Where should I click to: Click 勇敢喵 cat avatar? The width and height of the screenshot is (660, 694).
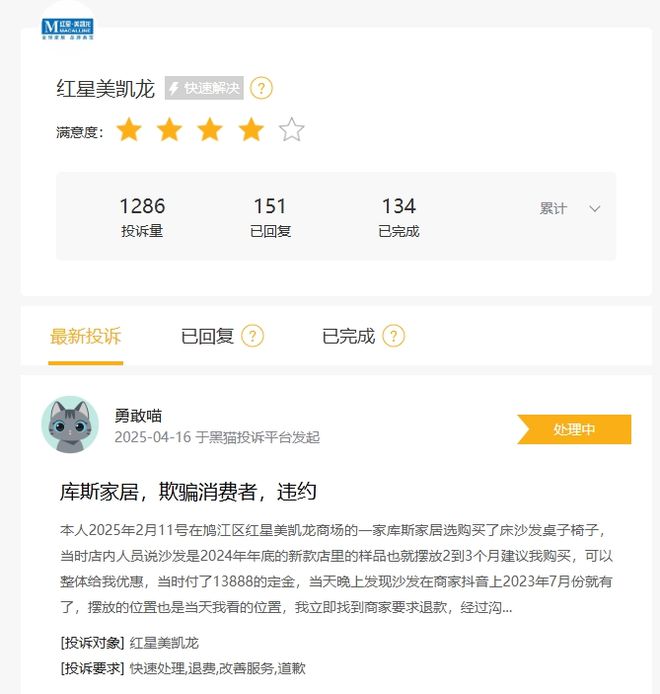tap(70, 424)
